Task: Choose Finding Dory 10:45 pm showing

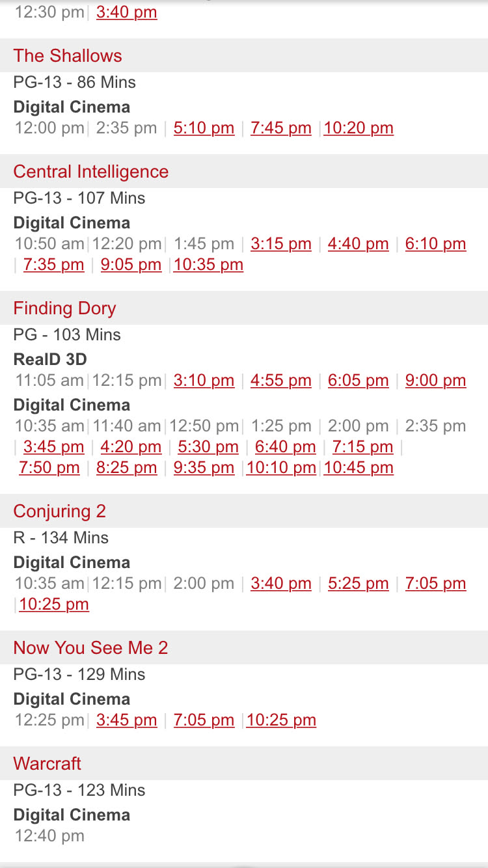Action: (x=359, y=468)
